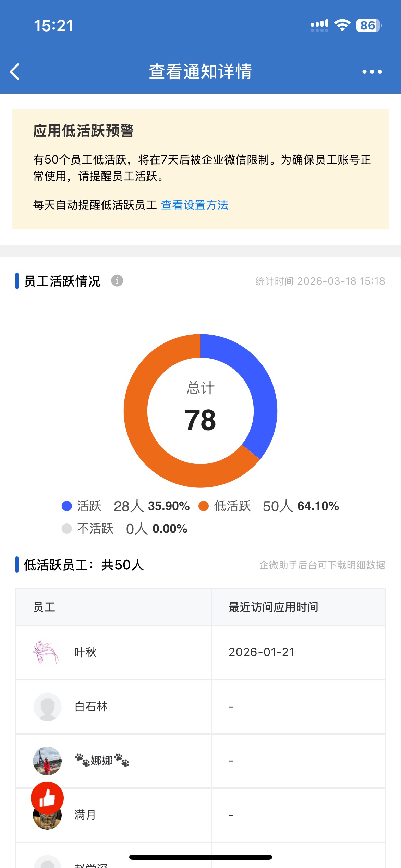Open the three-dot more options menu
Screen dimensions: 401x868
372,72
